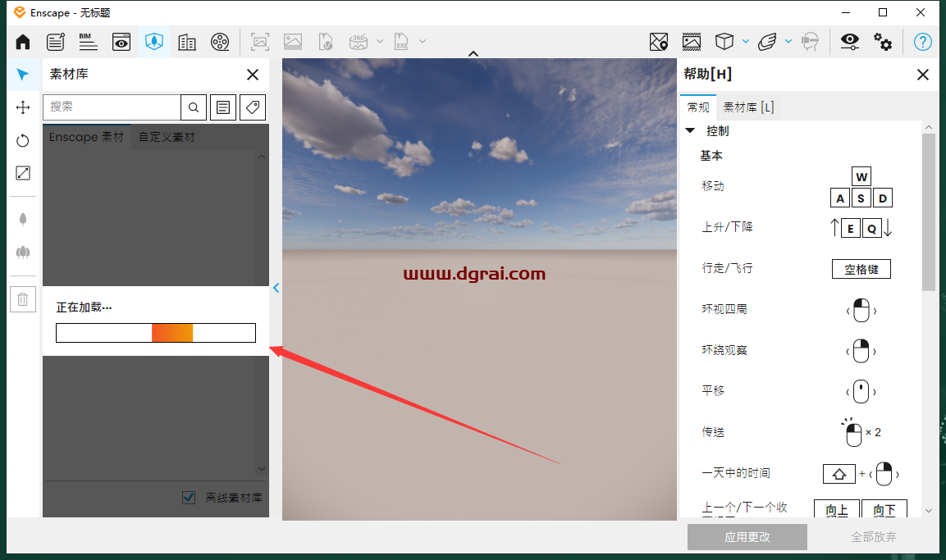Viewport: 946px width, 560px height.
Task: Open visual settings eye icon
Action: pos(849,42)
